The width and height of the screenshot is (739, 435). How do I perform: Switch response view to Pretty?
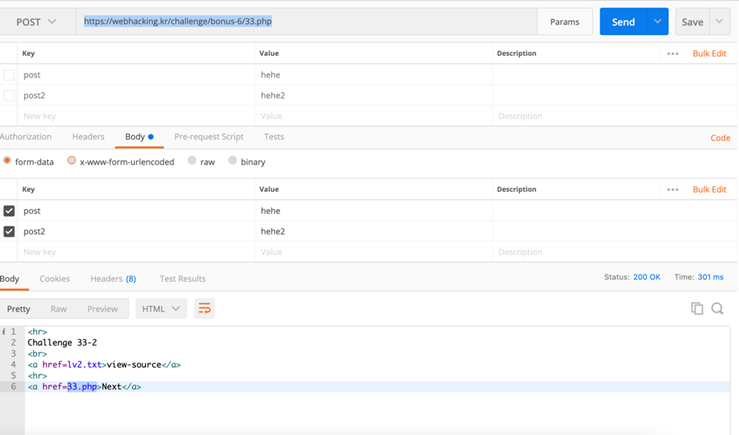(18, 309)
